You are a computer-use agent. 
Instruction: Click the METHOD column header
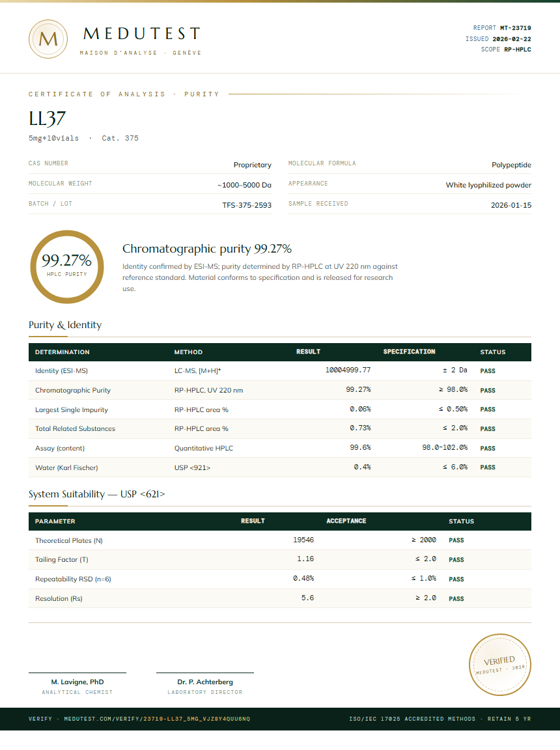tap(188, 352)
